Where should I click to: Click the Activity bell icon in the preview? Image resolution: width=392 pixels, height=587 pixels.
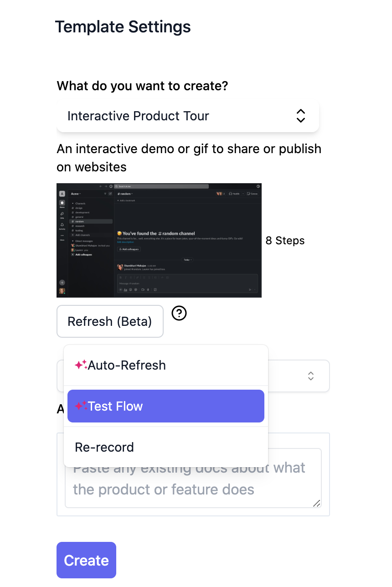[62, 225]
